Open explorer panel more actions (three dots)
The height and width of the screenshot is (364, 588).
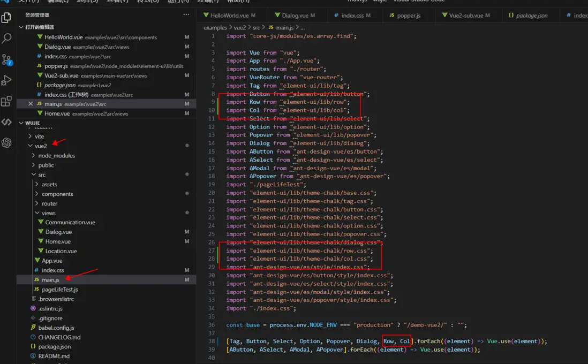click(x=186, y=14)
